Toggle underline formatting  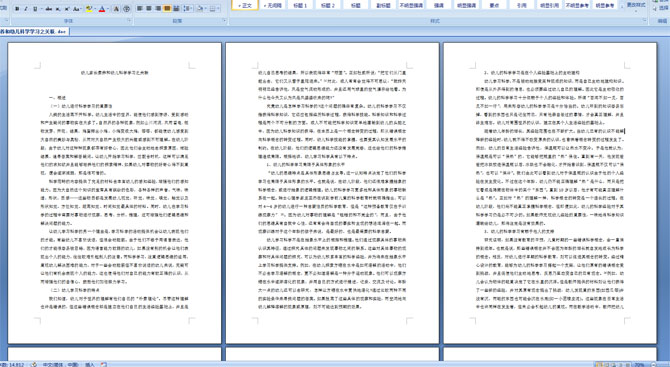(35, 9)
